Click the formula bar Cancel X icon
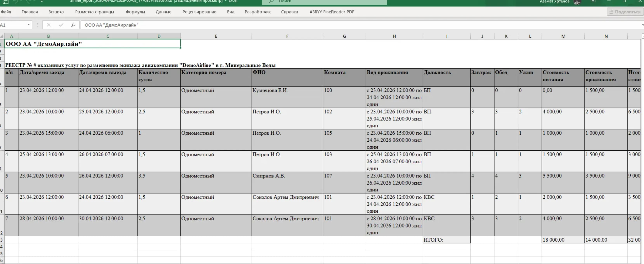The width and height of the screenshot is (644, 264). click(49, 25)
